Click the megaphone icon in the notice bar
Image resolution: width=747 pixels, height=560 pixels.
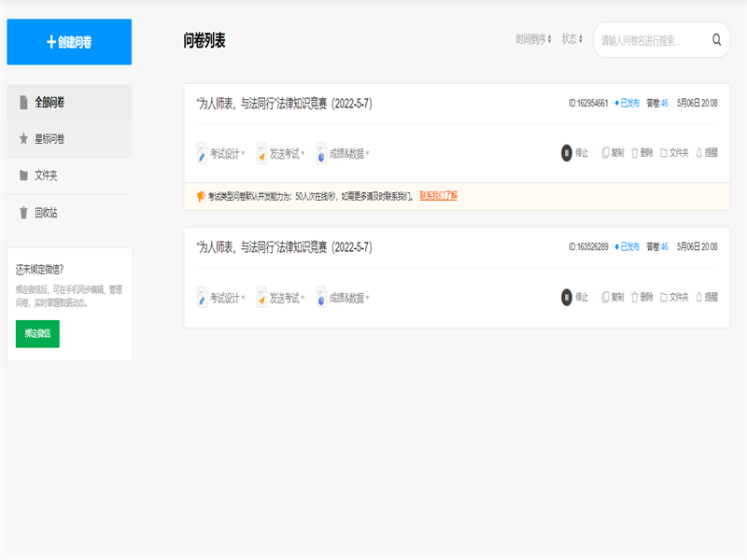point(201,196)
